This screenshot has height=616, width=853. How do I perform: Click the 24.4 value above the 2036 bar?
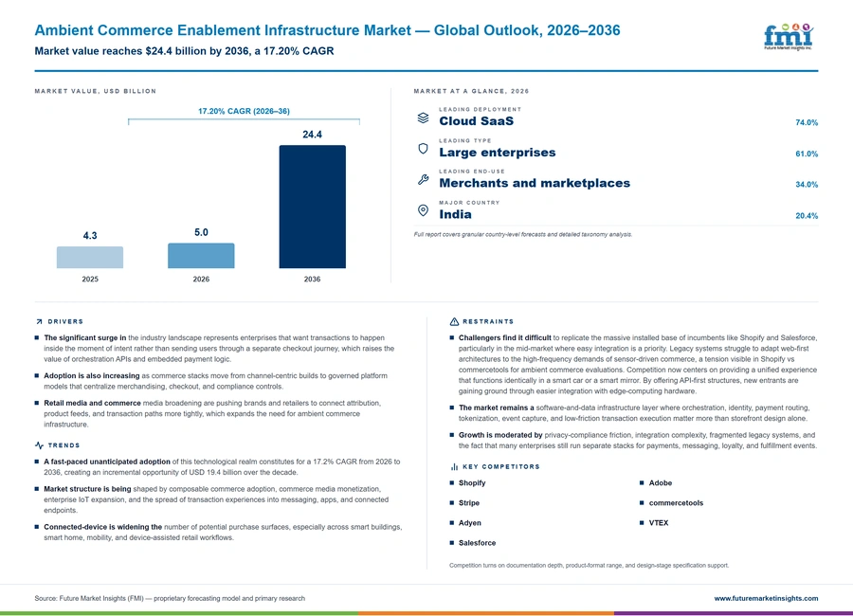coord(312,135)
